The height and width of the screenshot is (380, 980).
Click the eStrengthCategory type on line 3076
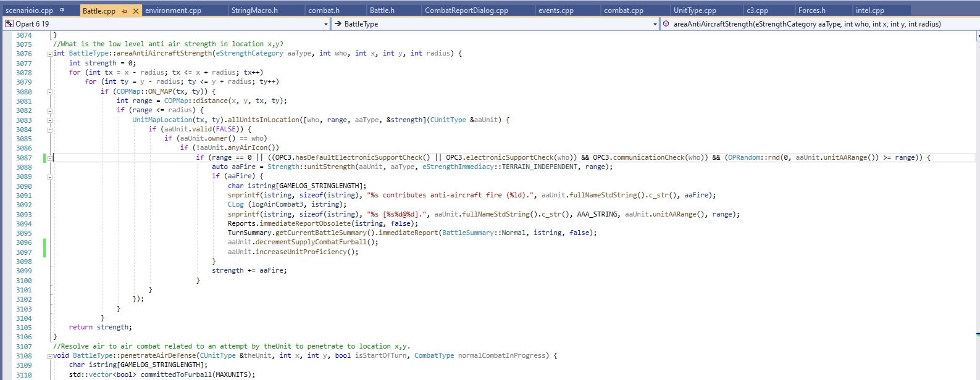(249, 54)
